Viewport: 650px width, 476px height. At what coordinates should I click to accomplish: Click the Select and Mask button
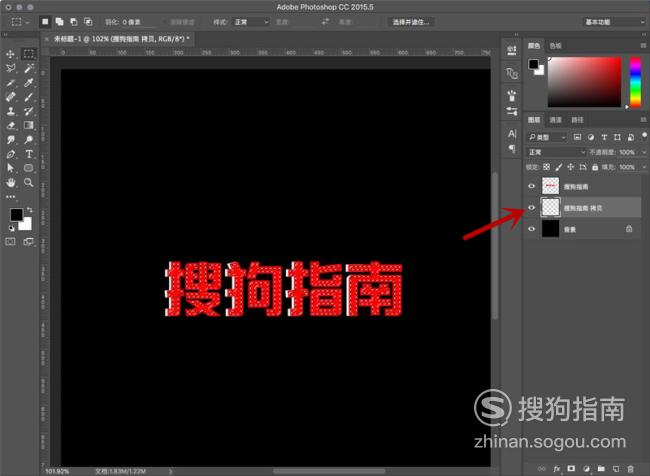tap(411, 22)
